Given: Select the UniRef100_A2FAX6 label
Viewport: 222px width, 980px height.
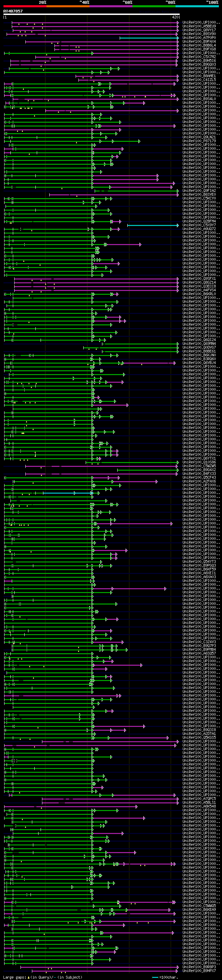Looking at the screenshot, I should click(x=199, y=481).
